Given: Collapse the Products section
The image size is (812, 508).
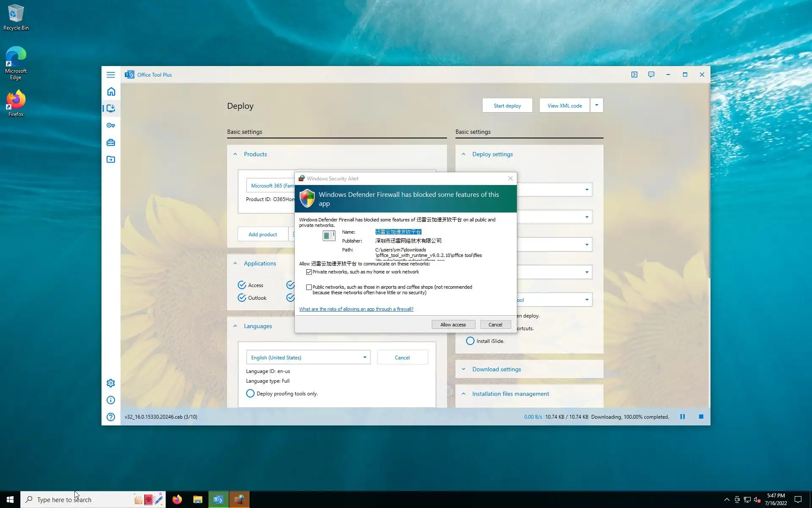Looking at the screenshot, I should click(236, 154).
